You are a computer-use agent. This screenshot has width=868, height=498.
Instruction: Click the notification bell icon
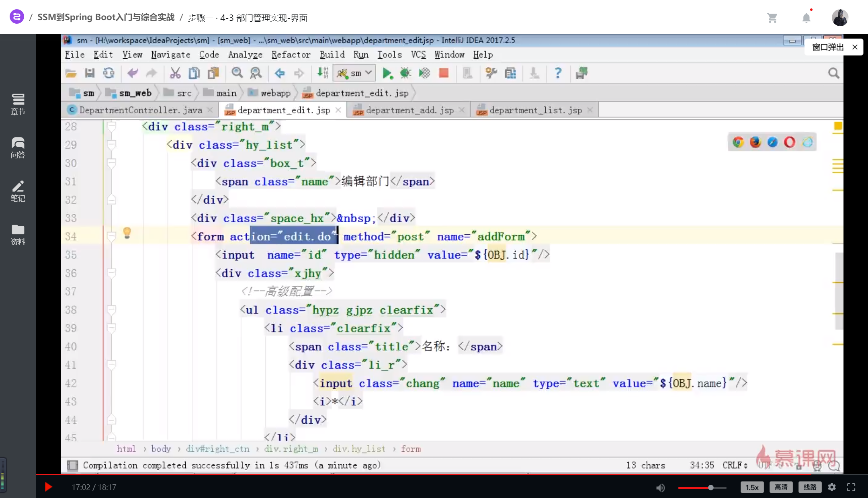pyautogui.click(x=806, y=18)
